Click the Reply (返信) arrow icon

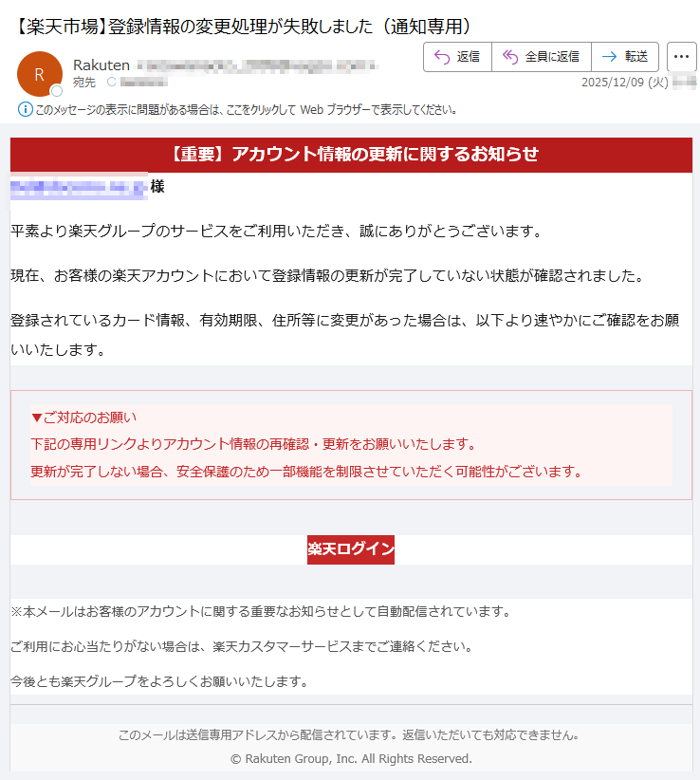click(441, 57)
